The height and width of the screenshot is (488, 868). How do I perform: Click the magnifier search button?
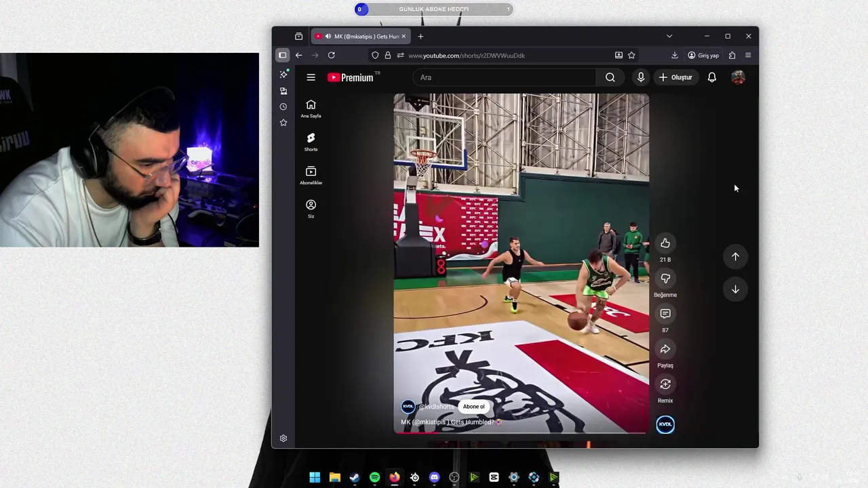pos(610,77)
